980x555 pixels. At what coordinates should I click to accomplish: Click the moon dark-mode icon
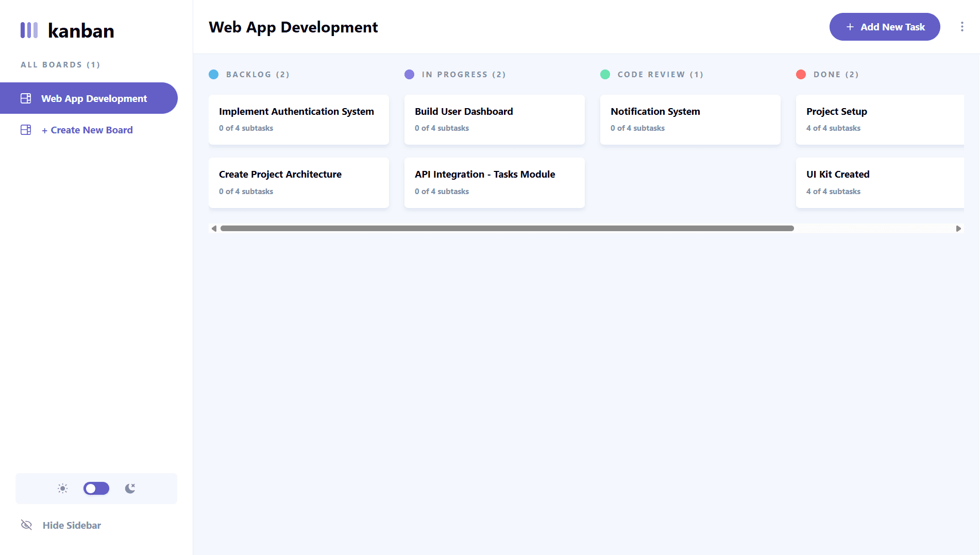click(x=130, y=488)
